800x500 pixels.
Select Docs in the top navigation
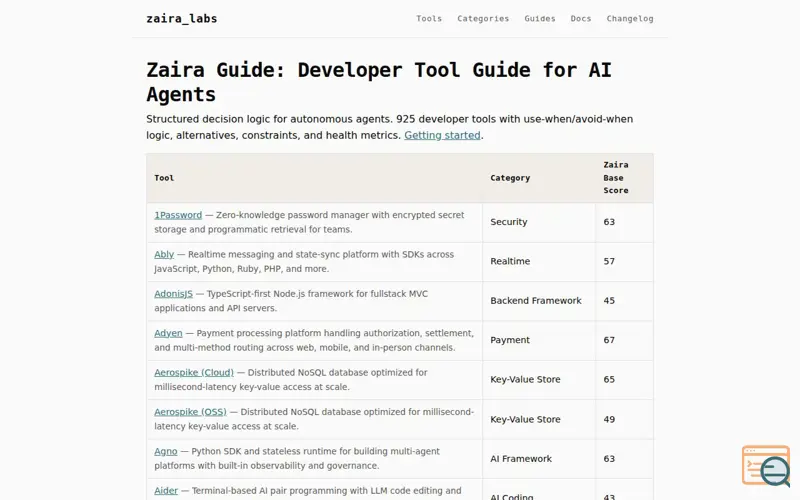pyautogui.click(x=581, y=18)
